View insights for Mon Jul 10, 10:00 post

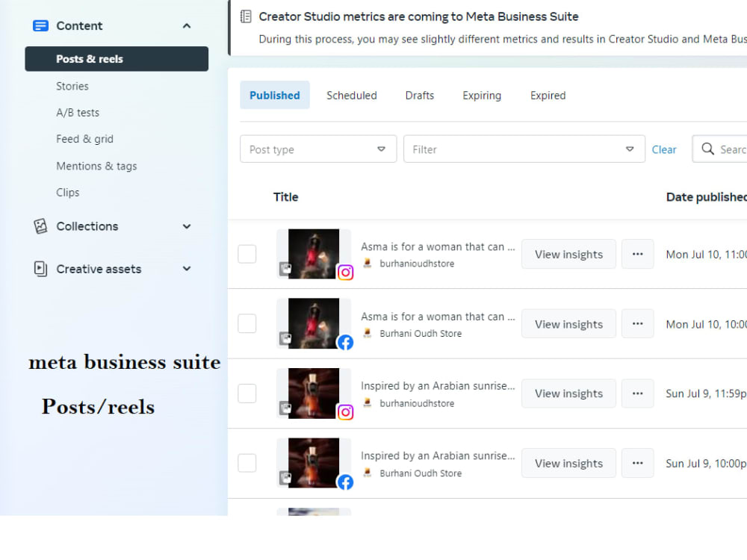click(568, 324)
